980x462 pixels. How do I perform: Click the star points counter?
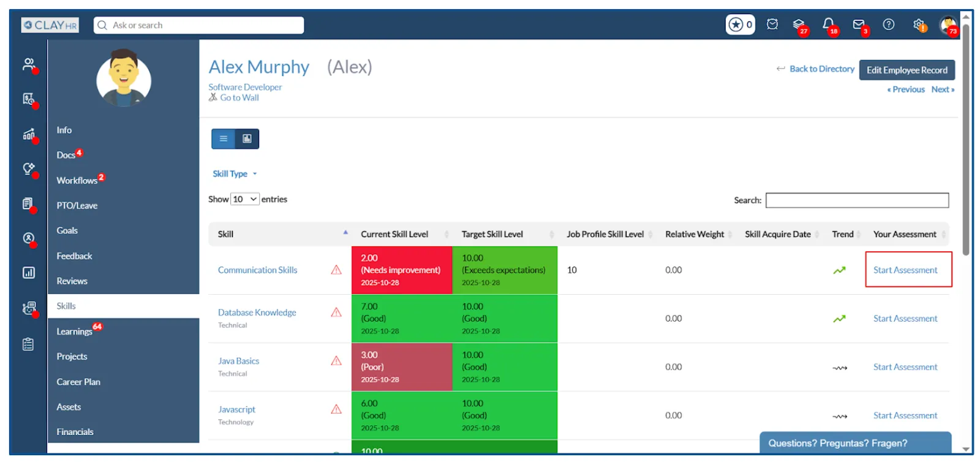(741, 25)
